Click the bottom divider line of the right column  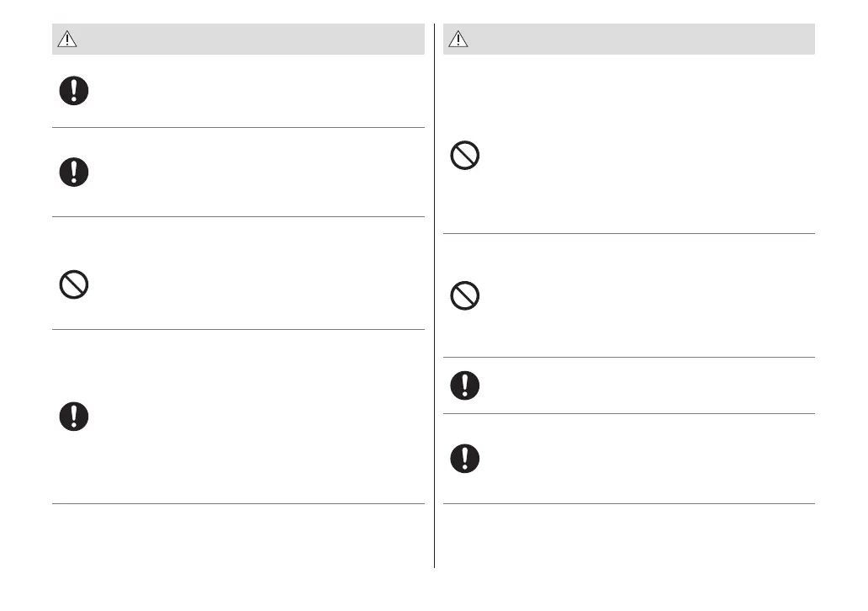629,504
